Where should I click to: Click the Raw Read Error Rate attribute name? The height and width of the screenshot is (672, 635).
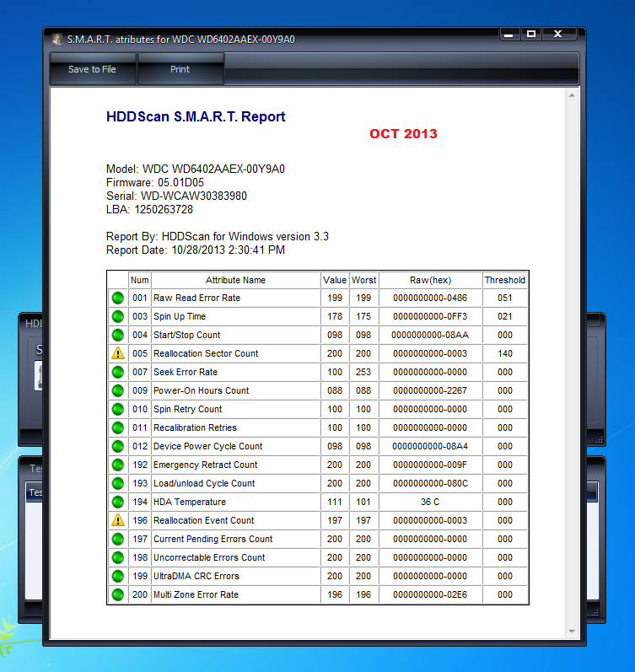pos(196,298)
